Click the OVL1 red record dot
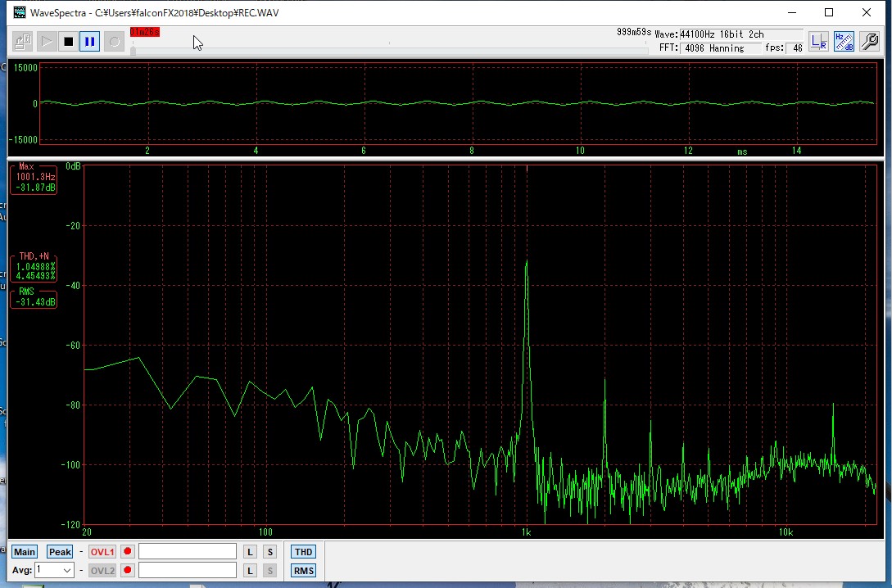Screen dimensions: 892x588 point(128,552)
